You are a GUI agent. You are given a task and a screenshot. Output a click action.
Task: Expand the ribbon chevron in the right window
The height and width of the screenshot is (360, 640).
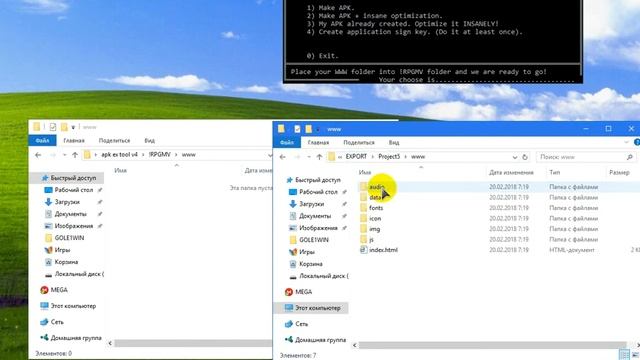pos(626,142)
